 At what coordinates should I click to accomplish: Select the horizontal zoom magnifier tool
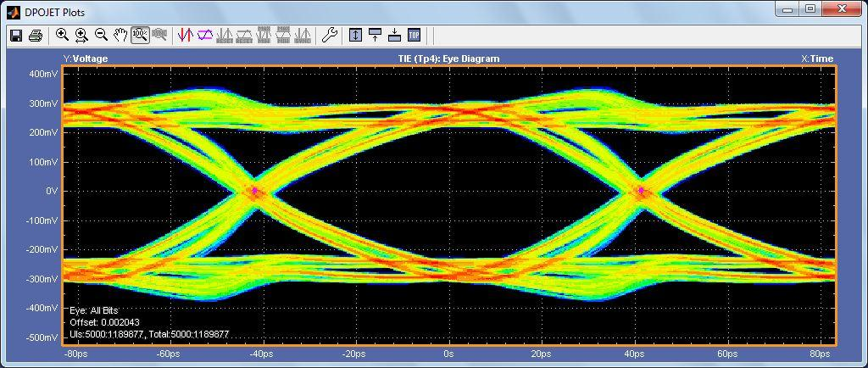point(81,36)
